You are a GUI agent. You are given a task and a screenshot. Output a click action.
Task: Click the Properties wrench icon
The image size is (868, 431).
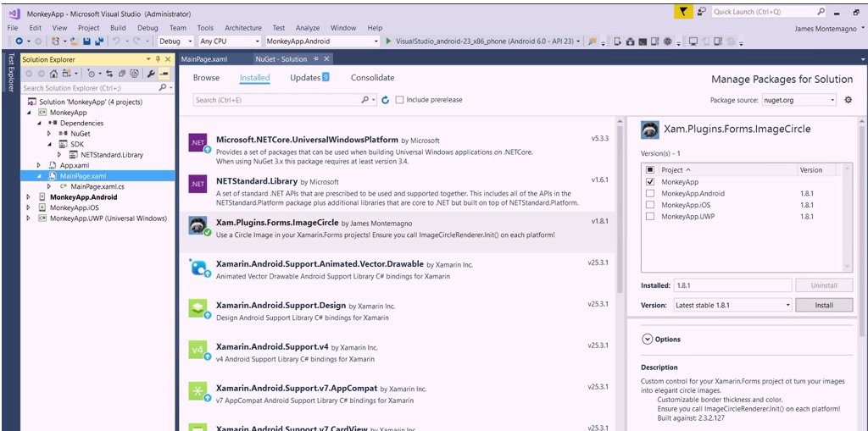pyautogui.click(x=151, y=74)
